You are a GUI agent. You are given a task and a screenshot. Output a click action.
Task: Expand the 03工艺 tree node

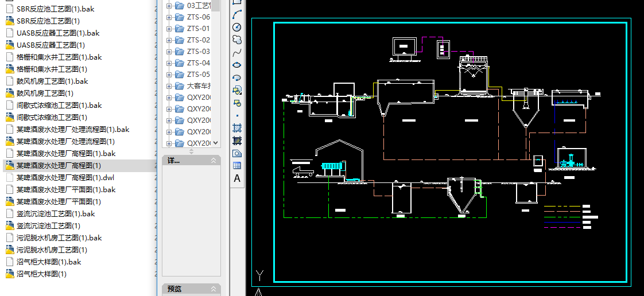(x=169, y=6)
